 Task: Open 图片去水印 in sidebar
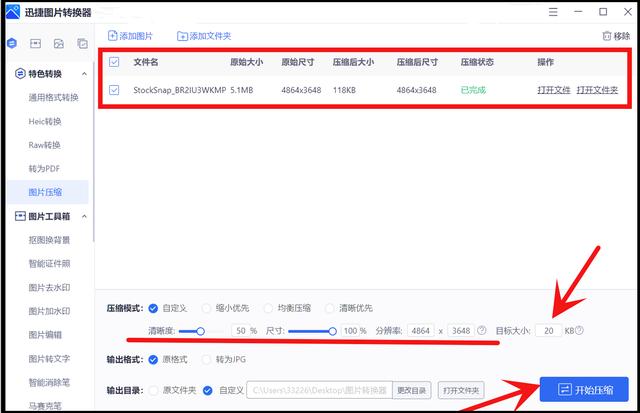pyautogui.click(x=49, y=287)
